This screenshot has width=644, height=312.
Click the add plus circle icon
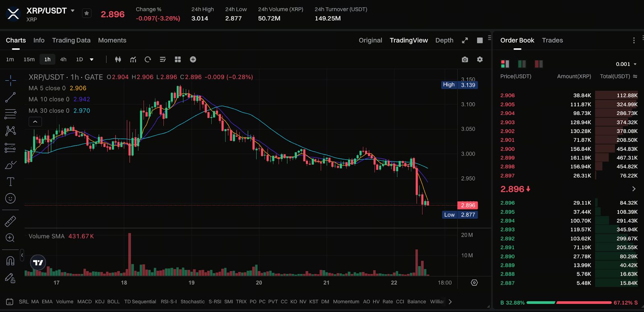pos(193,60)
